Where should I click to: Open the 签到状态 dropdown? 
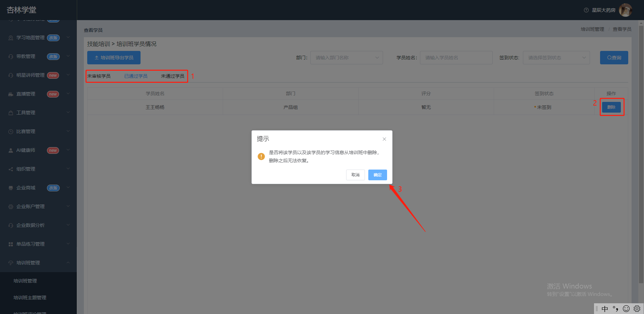pos(556,58)
